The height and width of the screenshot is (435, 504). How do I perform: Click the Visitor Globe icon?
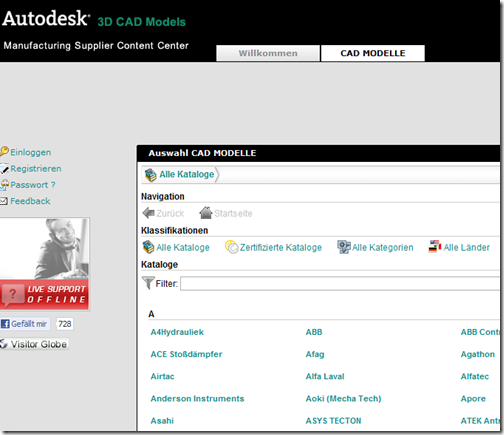click(4, 344)
